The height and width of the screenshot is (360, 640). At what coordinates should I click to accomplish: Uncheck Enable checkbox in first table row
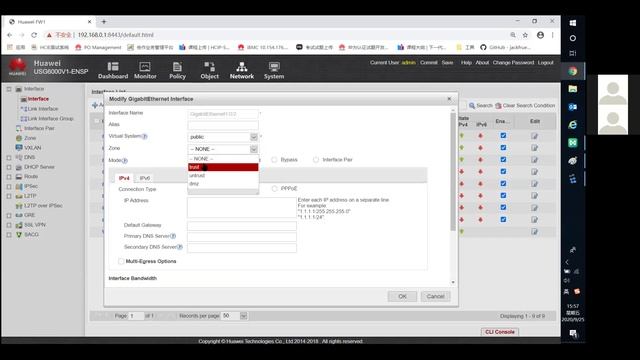(503, 136)
